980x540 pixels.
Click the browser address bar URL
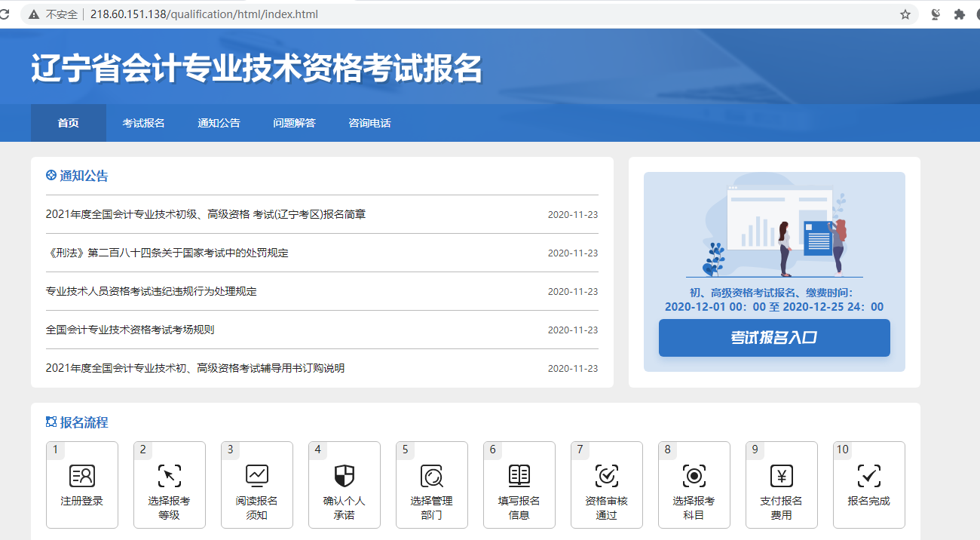pos(204,14)
